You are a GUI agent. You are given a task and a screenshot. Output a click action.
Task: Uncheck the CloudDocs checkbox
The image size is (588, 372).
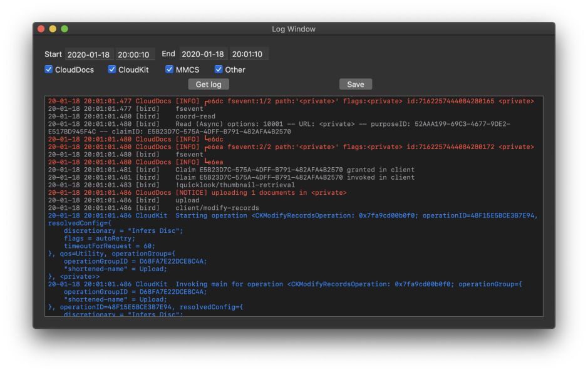[49, 70]
